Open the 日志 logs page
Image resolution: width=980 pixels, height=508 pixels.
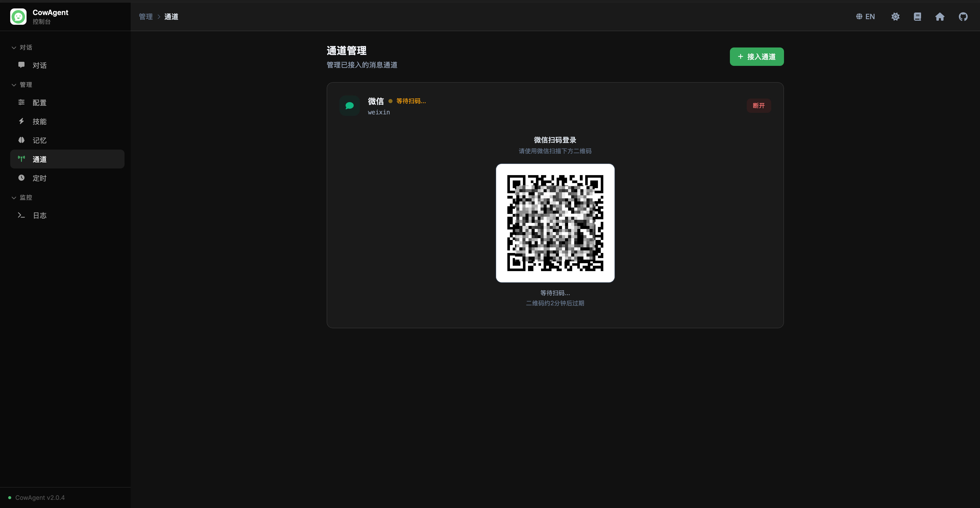pyautogui.click(x=39, y=215)
